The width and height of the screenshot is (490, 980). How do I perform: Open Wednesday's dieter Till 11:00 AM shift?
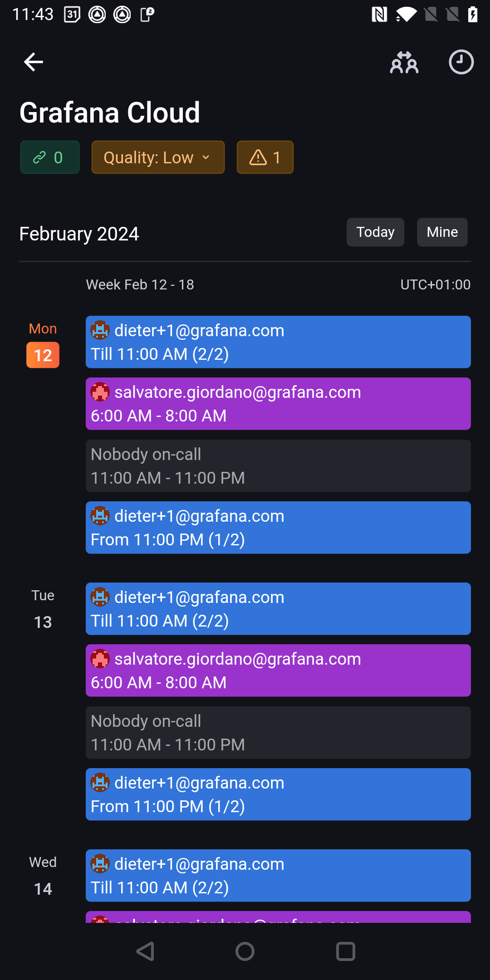coord(278,876)
